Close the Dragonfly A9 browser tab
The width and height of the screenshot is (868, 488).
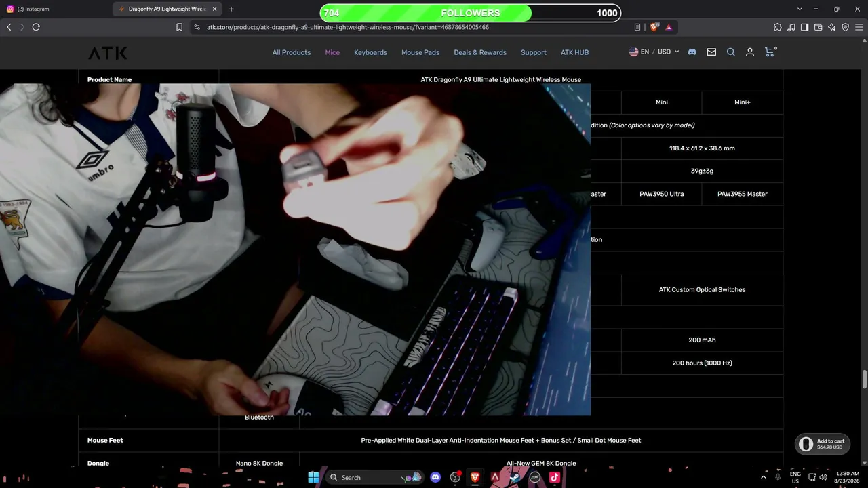click(215, 9)
